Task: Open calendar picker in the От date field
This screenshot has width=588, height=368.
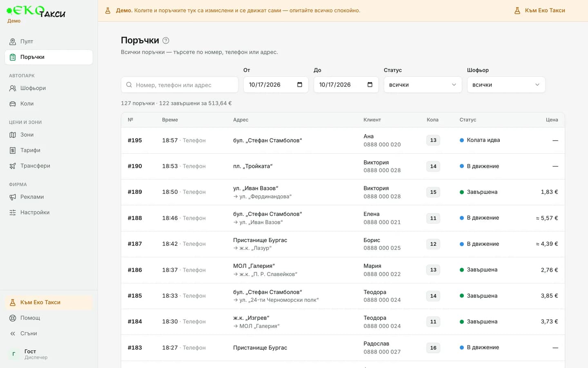Action: (300, 85)
